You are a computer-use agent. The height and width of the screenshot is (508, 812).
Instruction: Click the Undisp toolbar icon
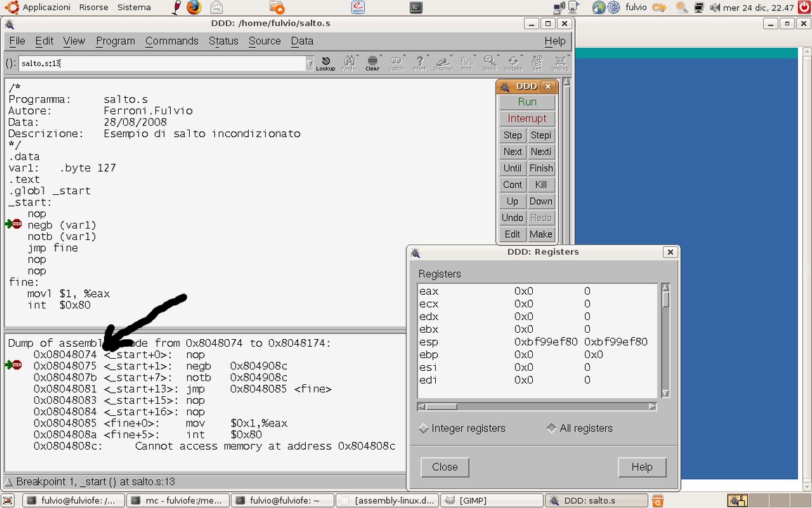pyautogui.click(x=560, y=63)
